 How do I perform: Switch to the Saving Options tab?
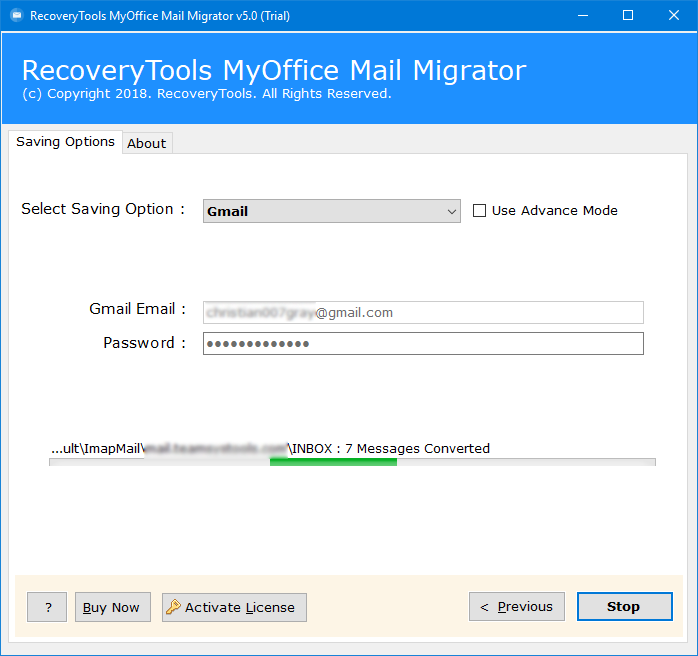tap(65, 142)
